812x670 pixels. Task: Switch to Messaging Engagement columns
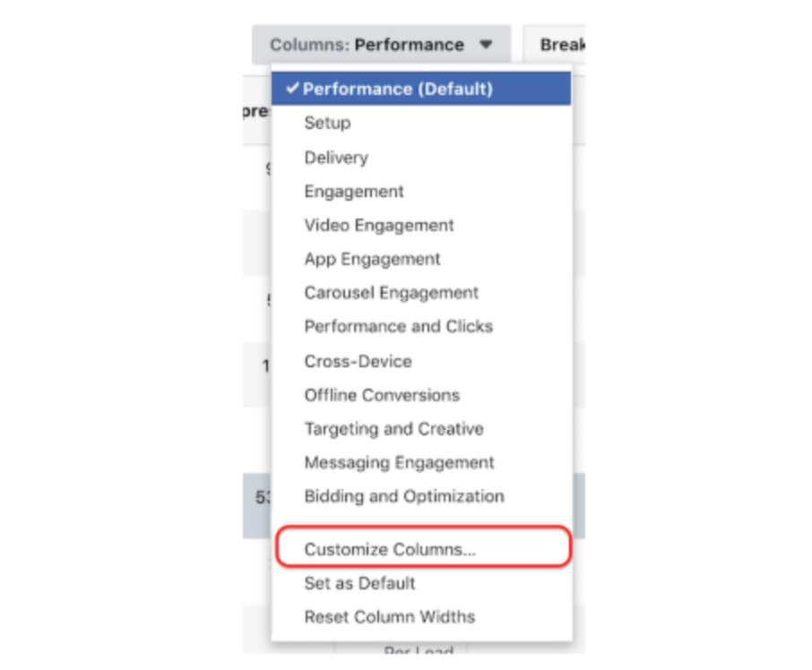(x=400, y=463)
